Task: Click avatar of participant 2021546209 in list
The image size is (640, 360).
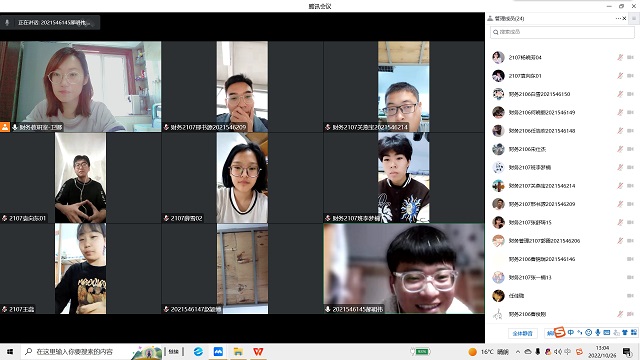Action: tap(498, 204)
